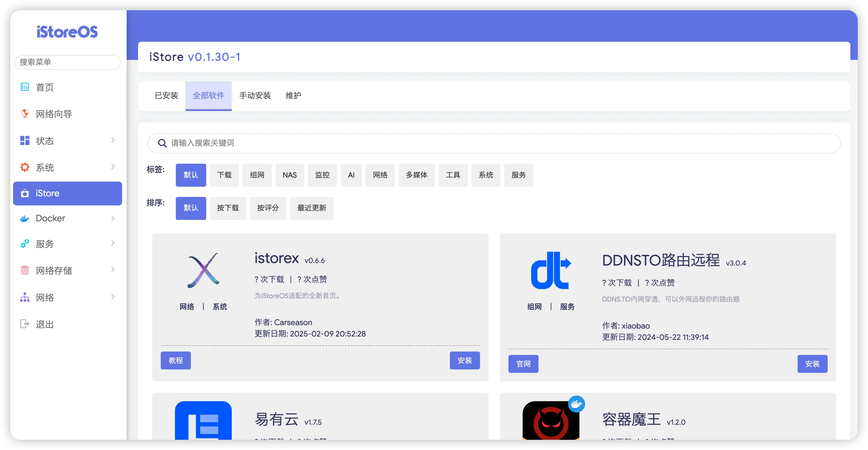
Task: Click the network wizard globe icon
Action: click(x=25, y=114)
